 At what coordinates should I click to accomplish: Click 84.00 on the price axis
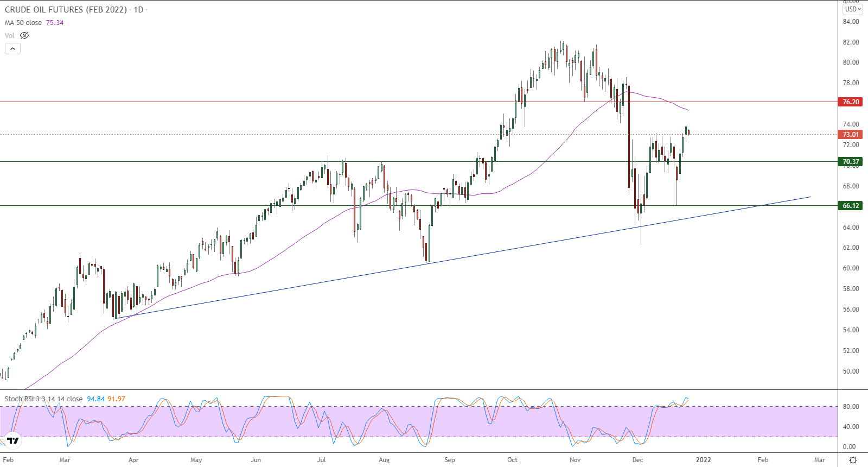[x=851, y=22]
